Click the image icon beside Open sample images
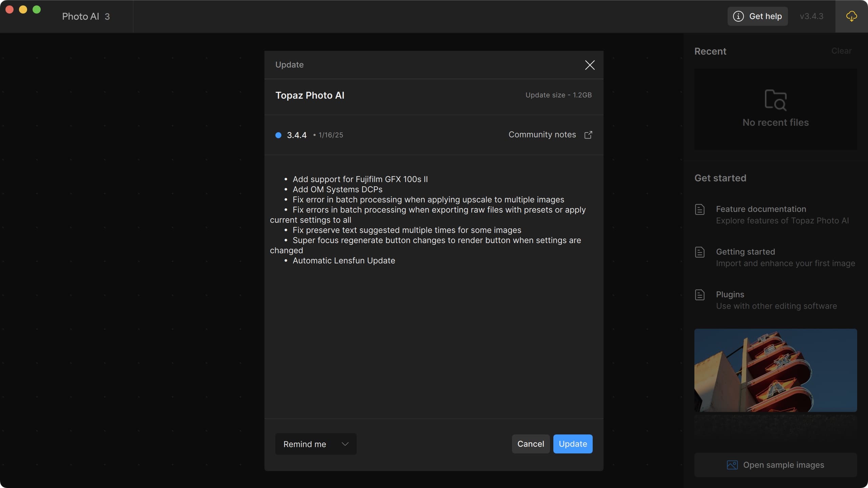The image size is (868, 488). click(x=732, y=465)
